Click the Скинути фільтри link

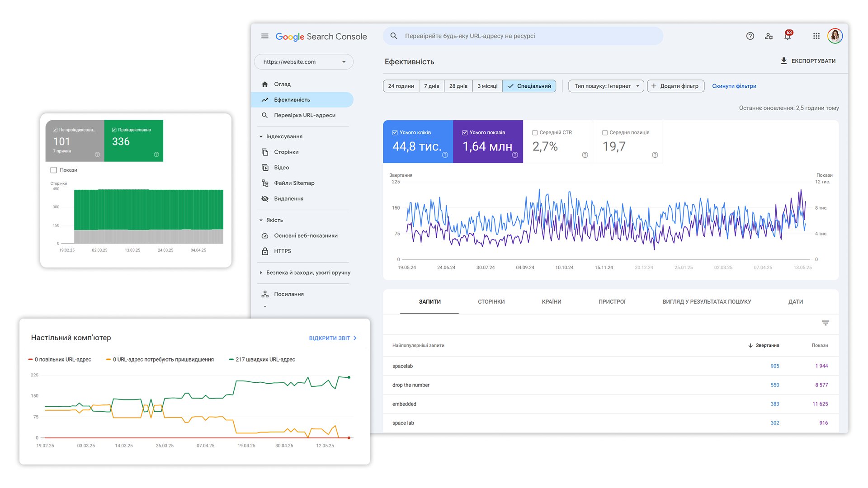tap(734, 86)
